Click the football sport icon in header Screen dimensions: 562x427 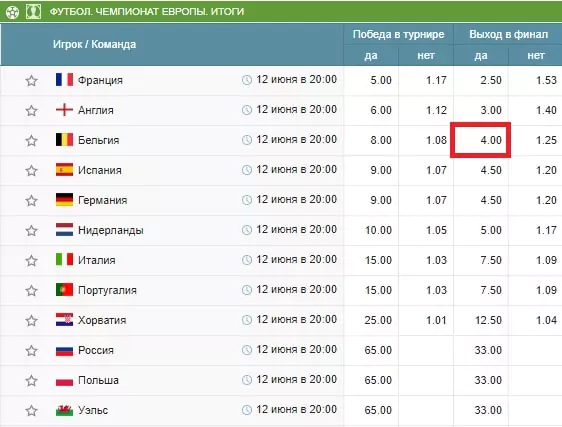[12, 13]
